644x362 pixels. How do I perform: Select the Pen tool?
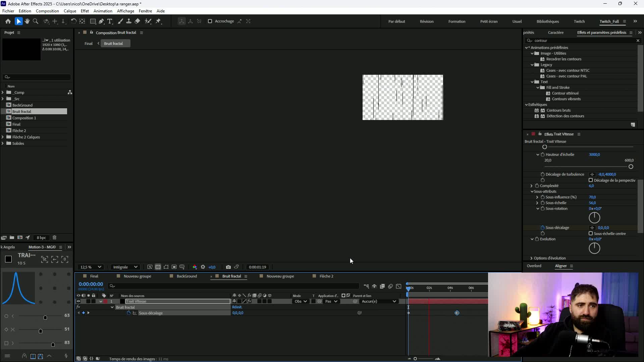[x=101, y=21]
